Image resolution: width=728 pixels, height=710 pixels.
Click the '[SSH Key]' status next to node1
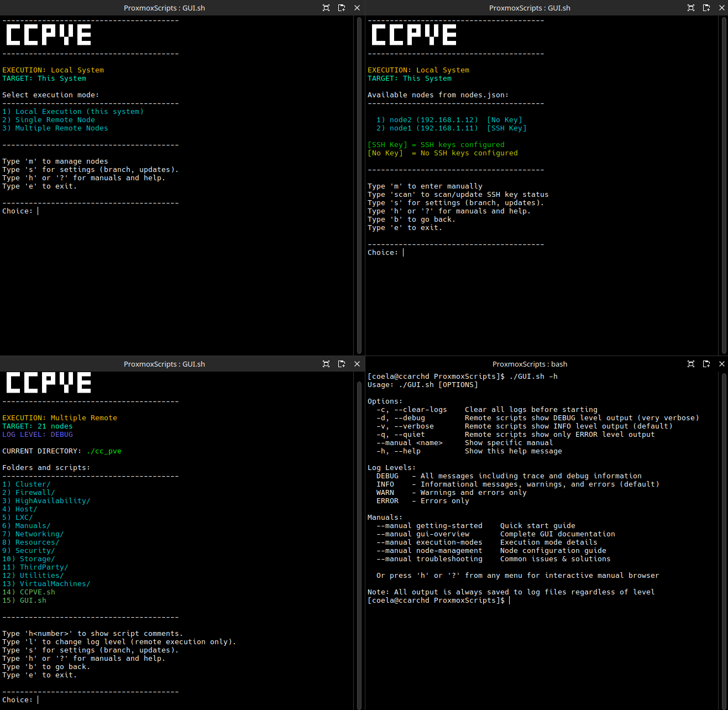pyautogui.click(x=507, y=128)
